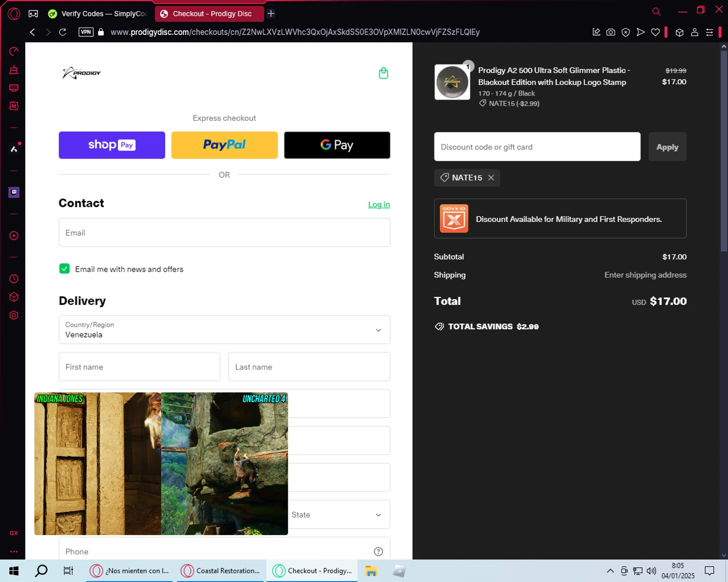The image size is (728, 582).
Task: Open the GovX ID military discount banner
Action: point(560,219)
